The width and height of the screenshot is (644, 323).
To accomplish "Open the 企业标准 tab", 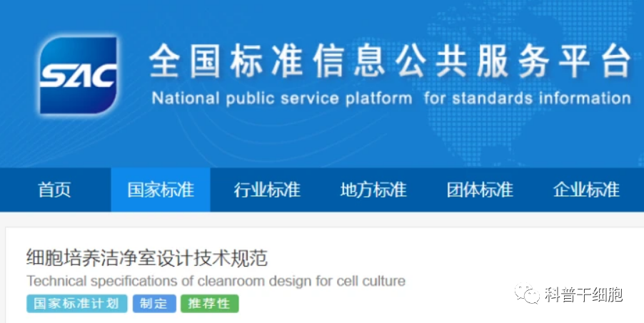I will 586,190.
